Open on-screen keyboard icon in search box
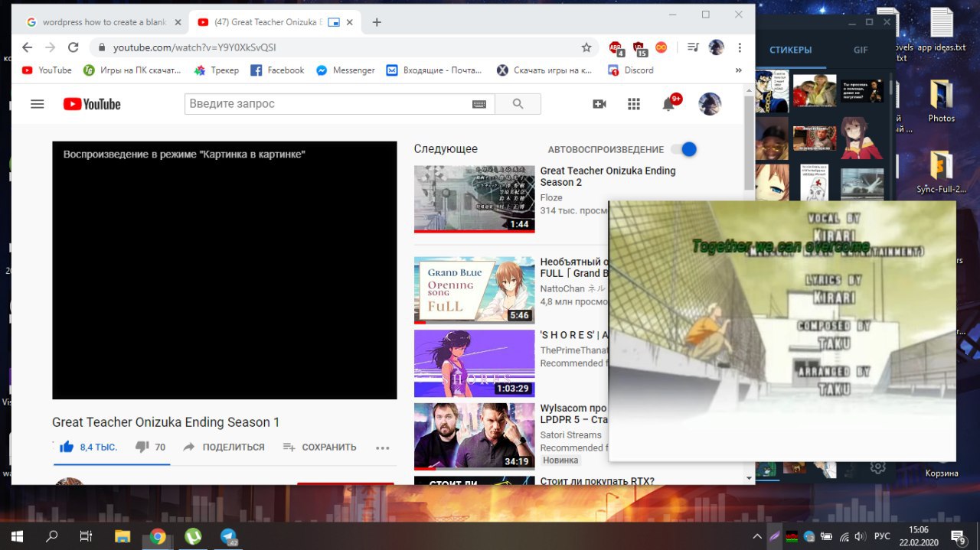This screenshot has height=550, width=980. pyautogui.click(x=479, y=104)
